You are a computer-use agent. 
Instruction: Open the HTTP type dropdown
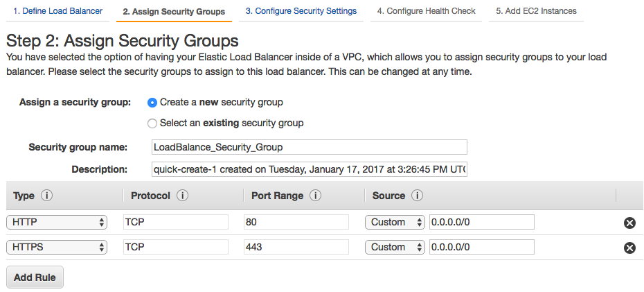point(57,222)
